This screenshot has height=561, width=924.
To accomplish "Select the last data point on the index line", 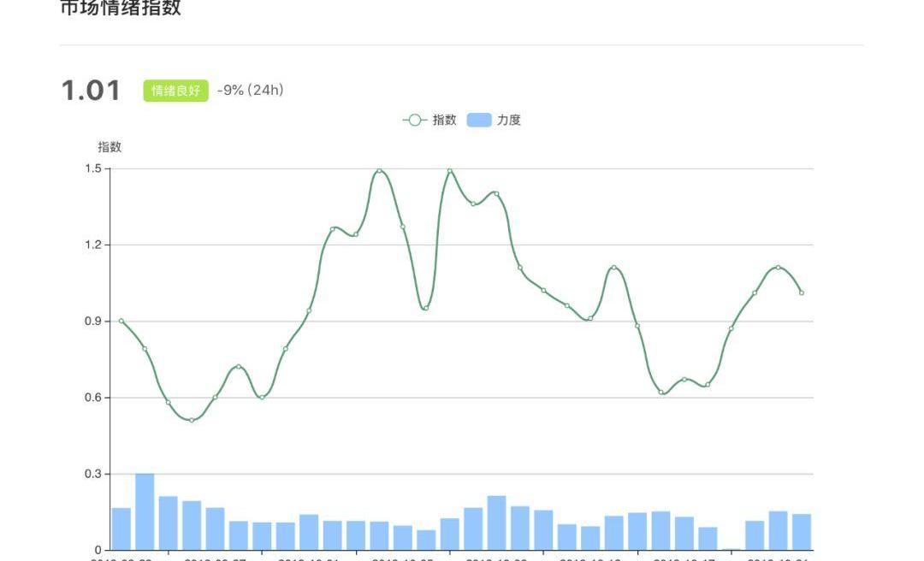I will [802, 292].
